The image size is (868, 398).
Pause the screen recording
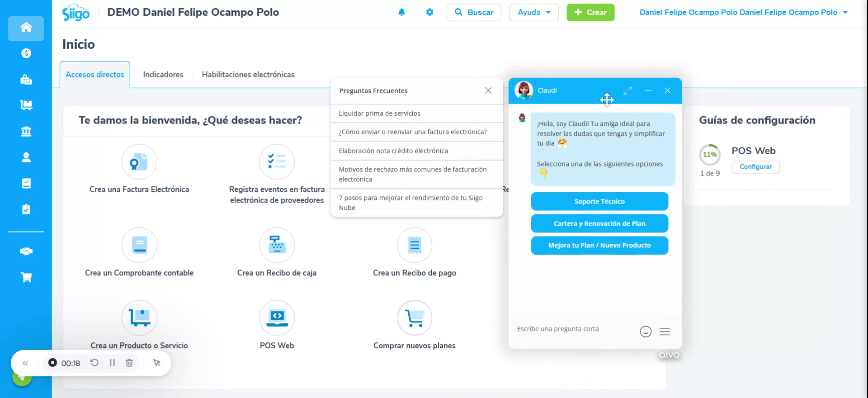tap(112, 363)
